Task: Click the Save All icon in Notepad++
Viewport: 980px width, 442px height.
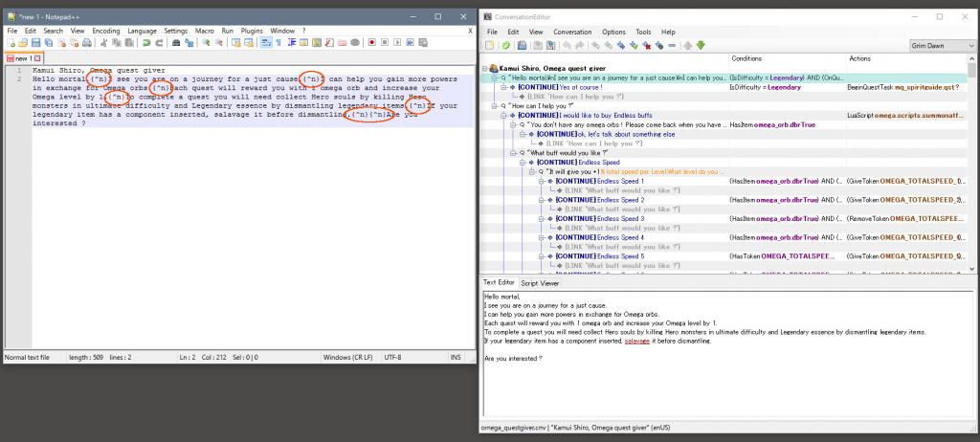Action: click(48, 42)
